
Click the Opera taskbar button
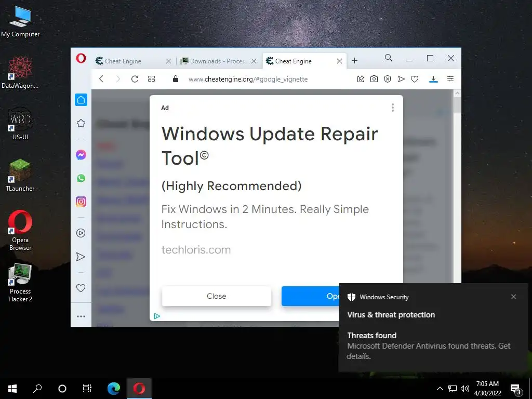[139, 389]
